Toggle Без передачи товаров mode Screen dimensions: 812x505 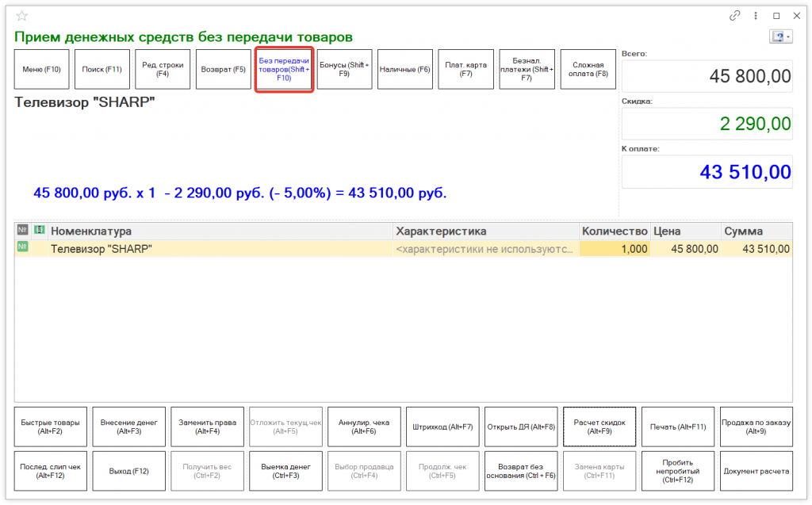coord(285,69)
